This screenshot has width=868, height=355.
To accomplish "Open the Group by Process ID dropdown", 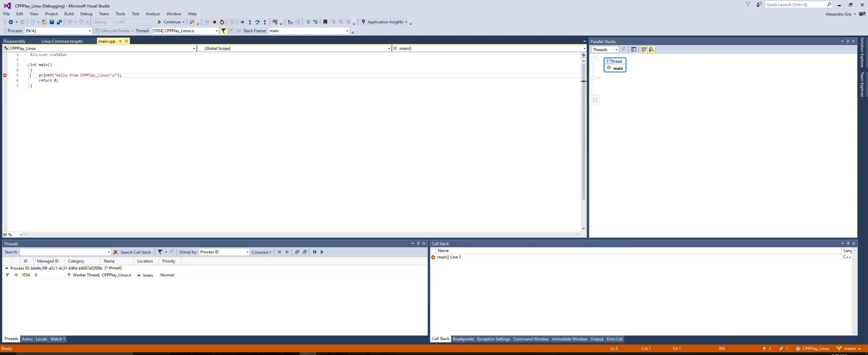I will 224,252.
